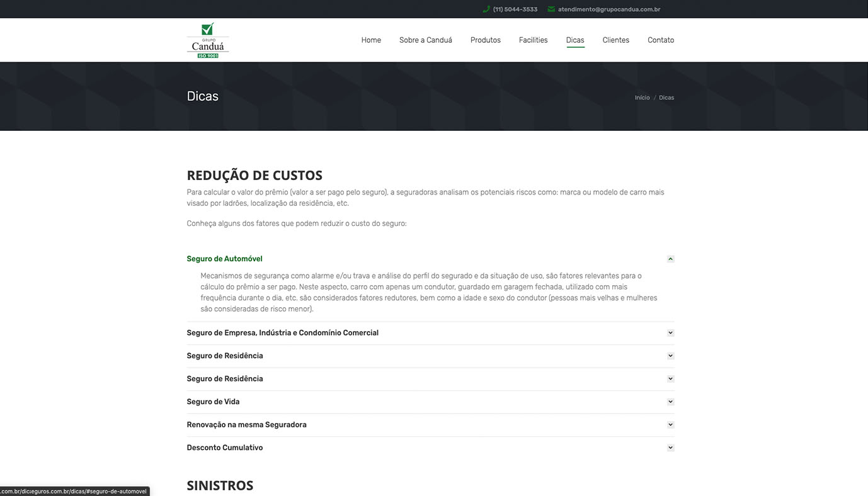
Task: Click the atendimento@grupocandua.com.br email link
Action: 609,9
